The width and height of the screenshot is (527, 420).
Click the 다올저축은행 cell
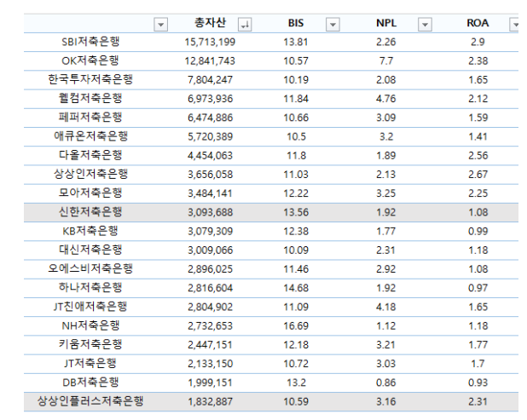point(90,155)
